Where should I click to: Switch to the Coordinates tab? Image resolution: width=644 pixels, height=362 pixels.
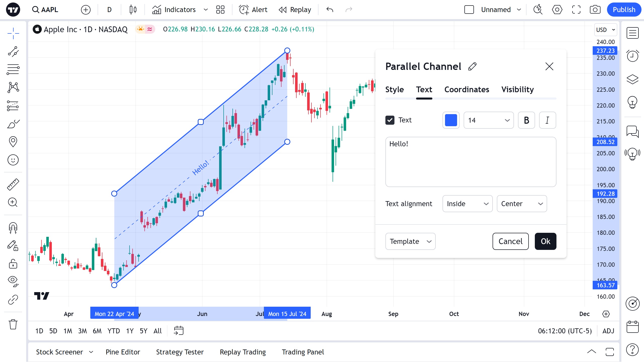(x=467, y=89)
